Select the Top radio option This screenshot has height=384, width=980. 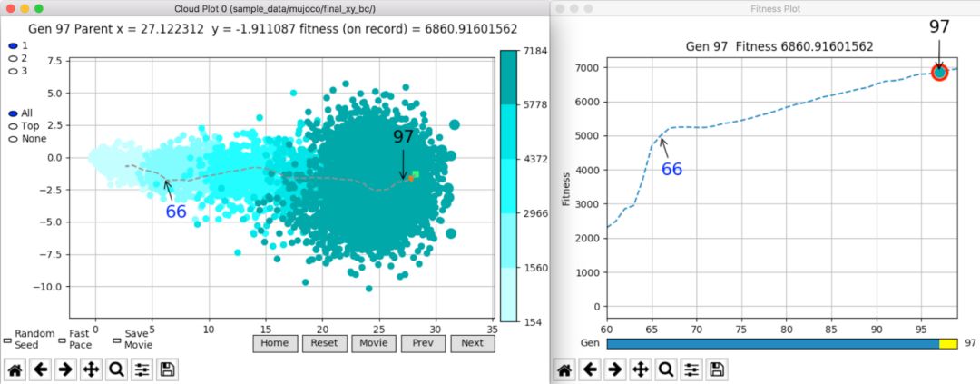pyautogui.click(x=13, y=125)
